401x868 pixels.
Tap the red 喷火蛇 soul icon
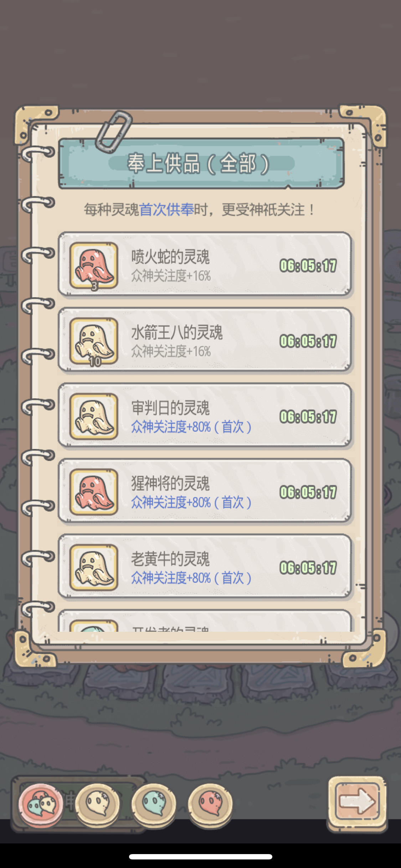(x=94, y=265)
